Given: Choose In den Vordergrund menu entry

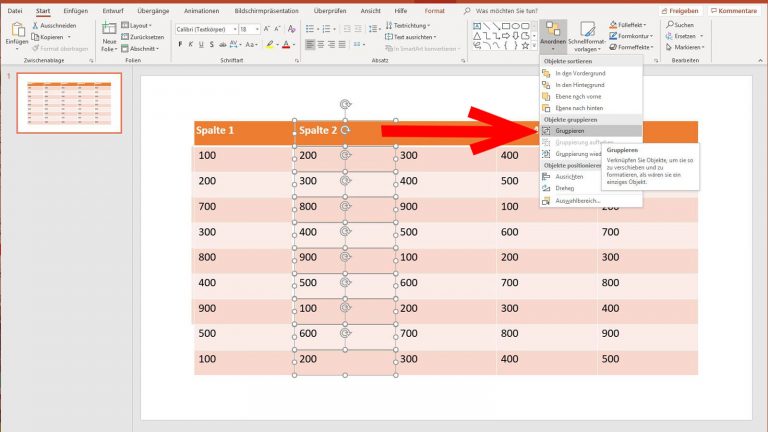Looking at the screenshot, I should 591,73.
